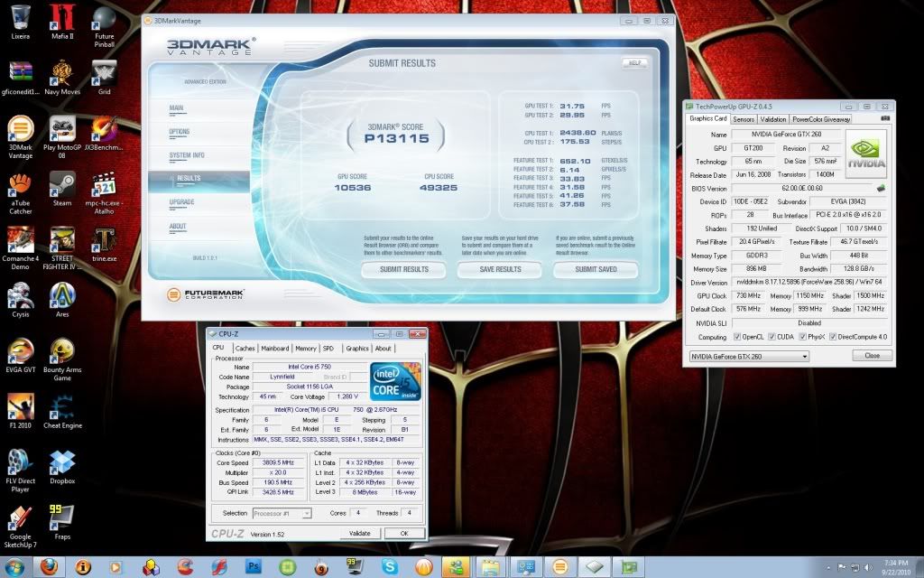
Task: Open Firefox from the taskbar
Action: 50,567
